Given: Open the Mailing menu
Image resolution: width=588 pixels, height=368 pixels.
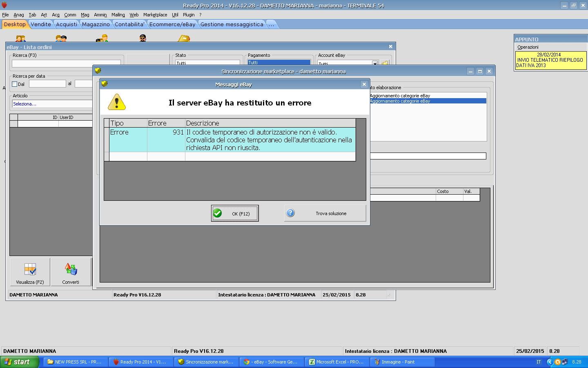Looking at the screenshot, I should coord(118,15).
